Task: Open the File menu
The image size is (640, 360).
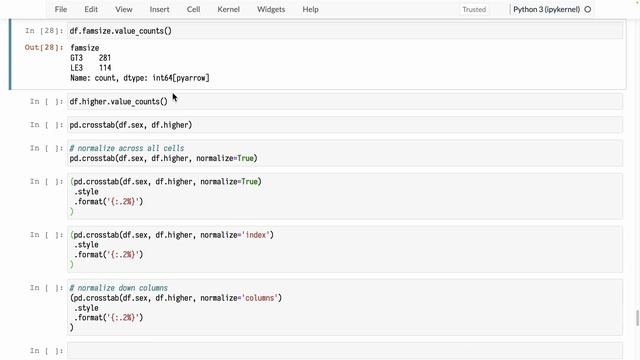Action: click(61, 9)
